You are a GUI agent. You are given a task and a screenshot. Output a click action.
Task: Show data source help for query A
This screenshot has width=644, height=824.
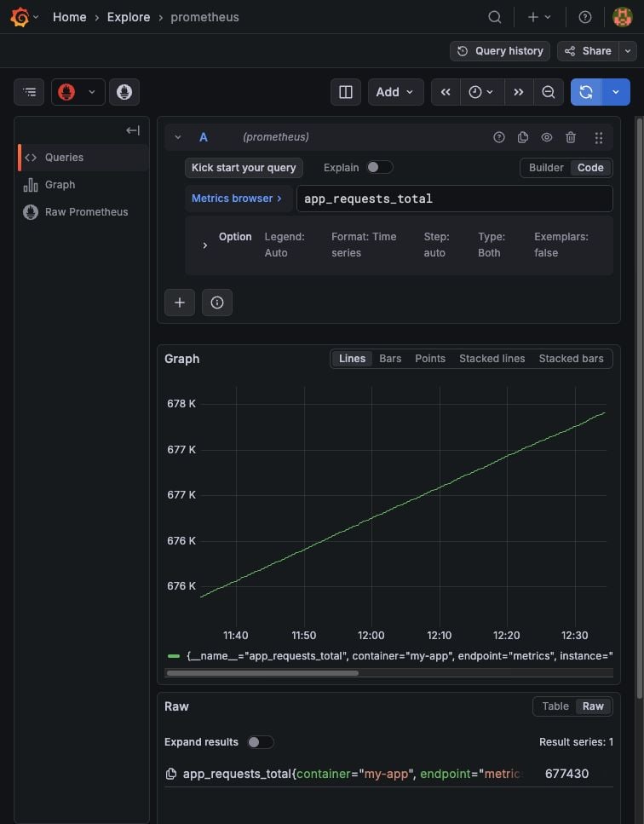pos(499,137)
